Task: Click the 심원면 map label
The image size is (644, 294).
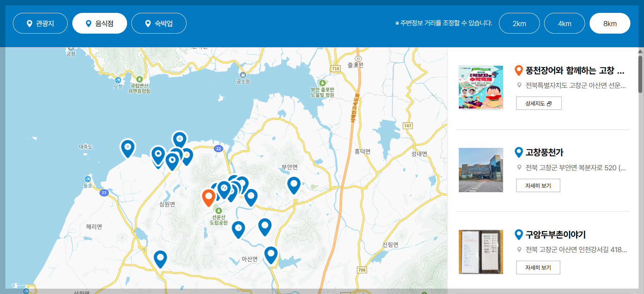Action: point(167,204)
